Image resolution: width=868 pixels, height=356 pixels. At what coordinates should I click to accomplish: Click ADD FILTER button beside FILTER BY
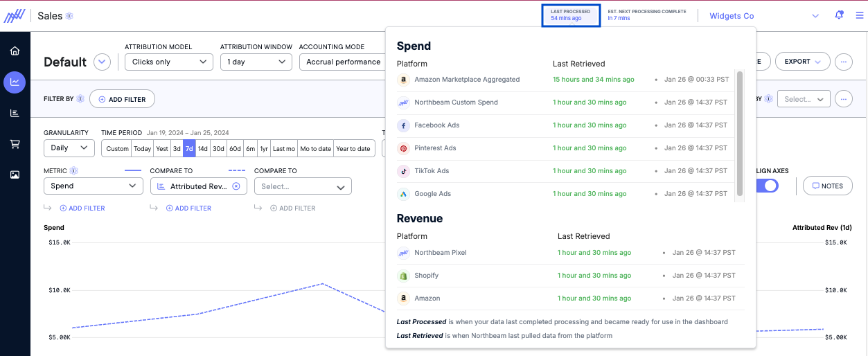coord(122,99)
